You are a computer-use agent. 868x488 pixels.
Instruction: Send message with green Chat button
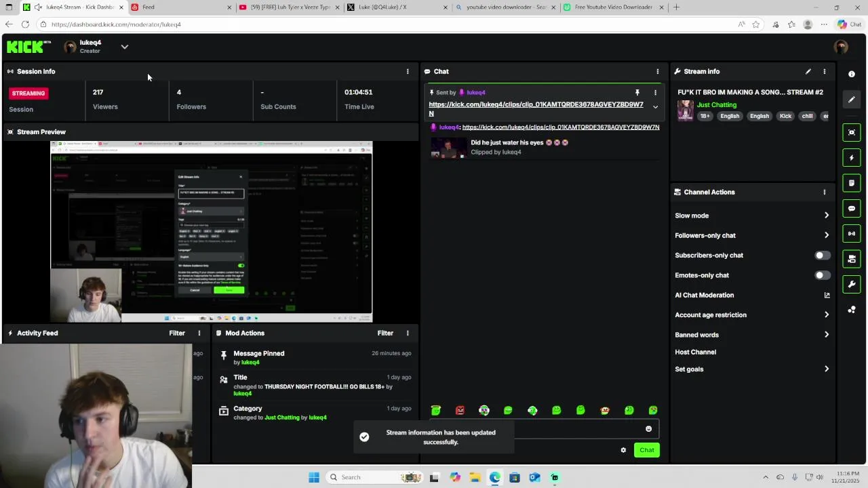tap(647, 450)
